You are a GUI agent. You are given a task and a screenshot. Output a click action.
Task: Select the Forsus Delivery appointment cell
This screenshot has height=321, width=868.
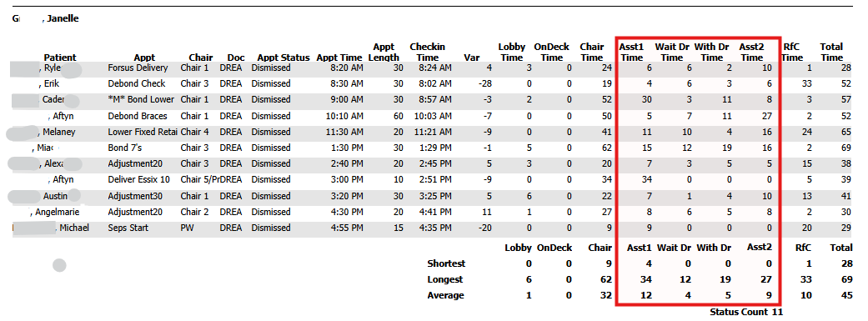point(138,68)
